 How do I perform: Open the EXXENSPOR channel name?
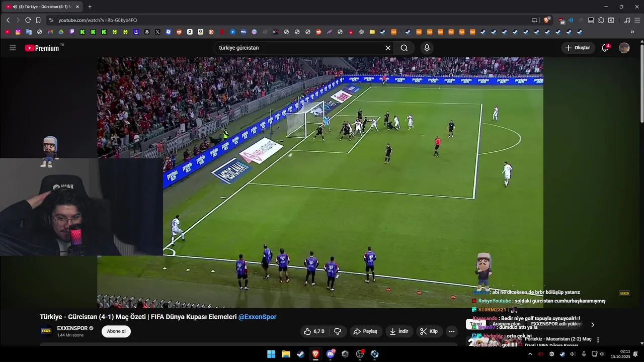72,328
